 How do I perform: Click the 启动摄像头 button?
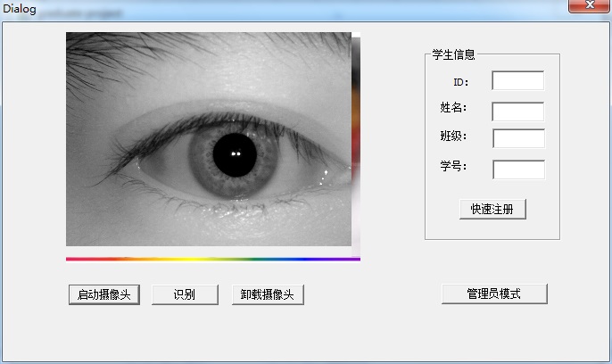pyautogui.click(x=103, y=294)
